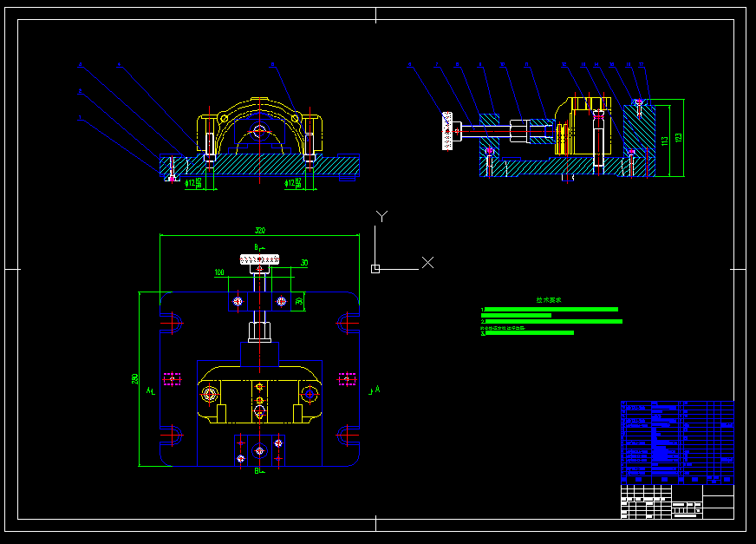Select the hex nut on the plan view screw
The image size is (756, 544).
click(259, 332)
